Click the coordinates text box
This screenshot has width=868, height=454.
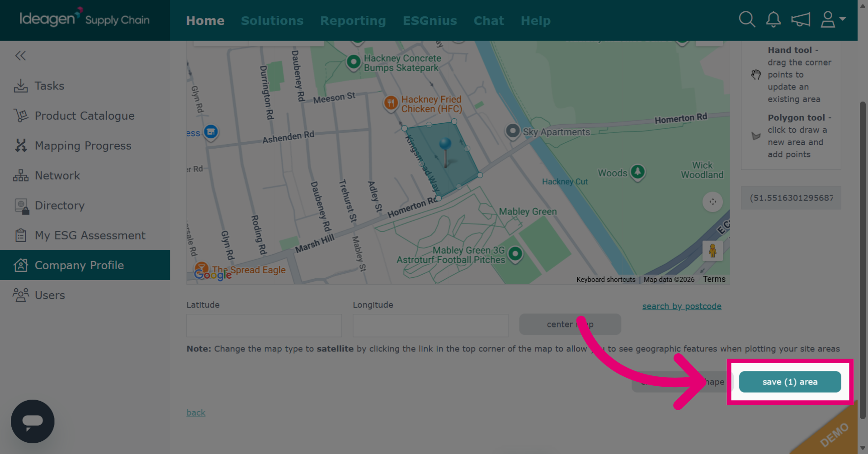[791, 198]
